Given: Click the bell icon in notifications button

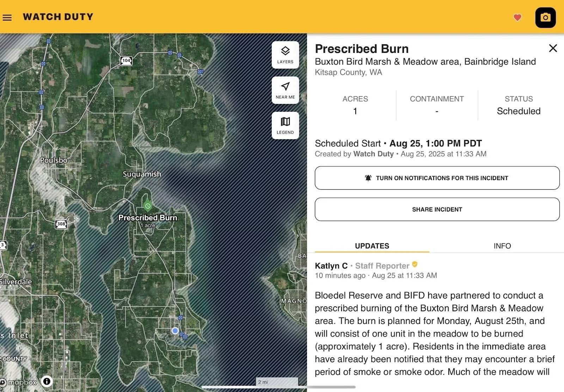Looking at the screenshot, I should click(x=368, y=178).
